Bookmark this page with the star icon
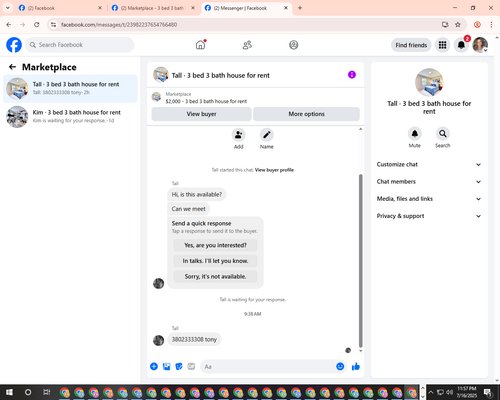Viewport: 500px width, 400px height. (458, 25)
